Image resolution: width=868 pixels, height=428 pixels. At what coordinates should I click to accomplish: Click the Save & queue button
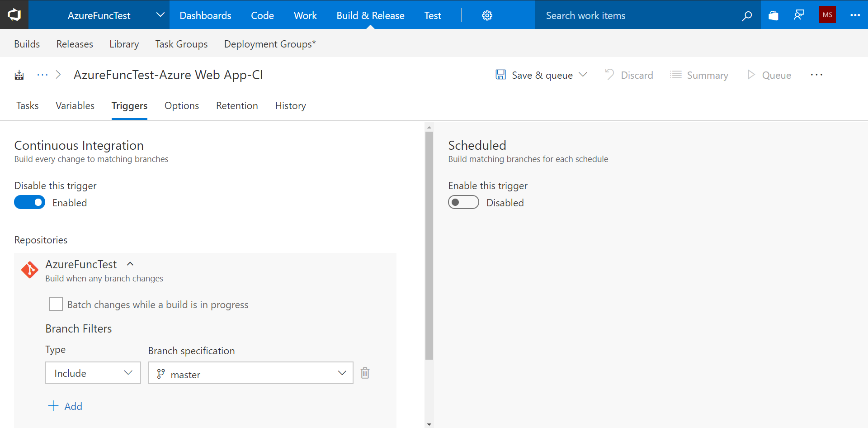pyautogui.click(x=534, y=75)
